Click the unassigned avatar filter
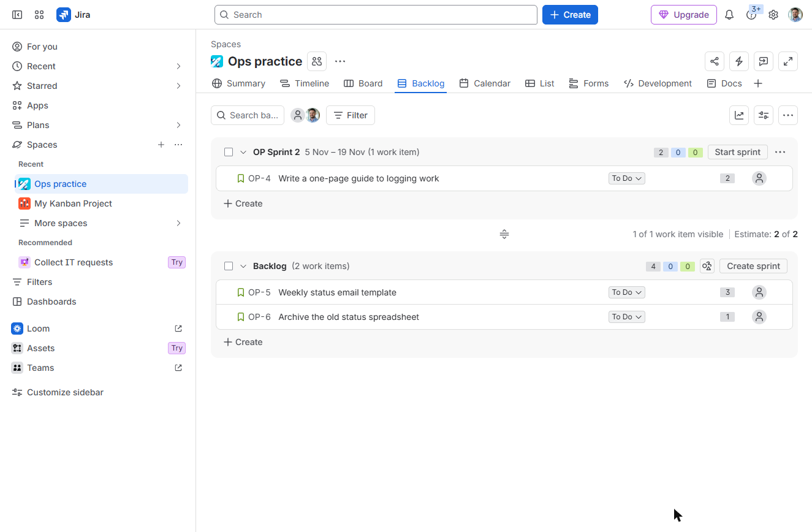 tap(297, 115)
